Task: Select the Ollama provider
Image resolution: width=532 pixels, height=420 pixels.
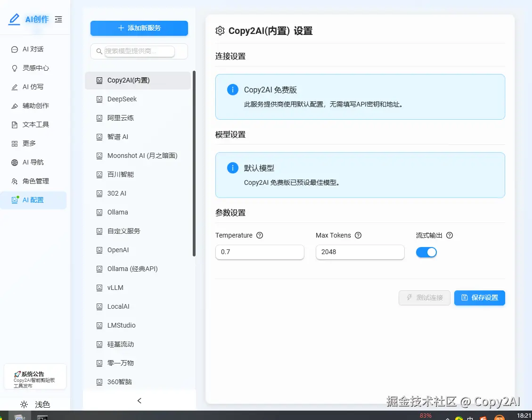Action: point(138,212)
